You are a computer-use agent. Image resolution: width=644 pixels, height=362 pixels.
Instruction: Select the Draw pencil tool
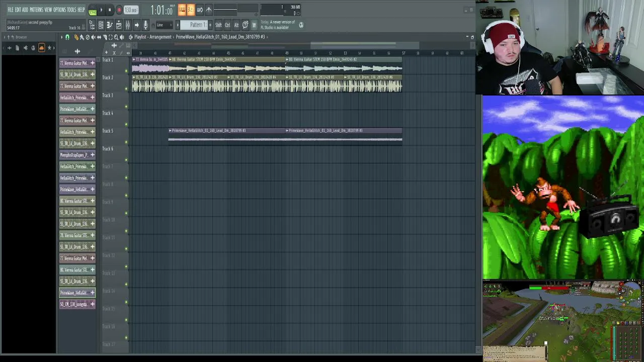76,37
